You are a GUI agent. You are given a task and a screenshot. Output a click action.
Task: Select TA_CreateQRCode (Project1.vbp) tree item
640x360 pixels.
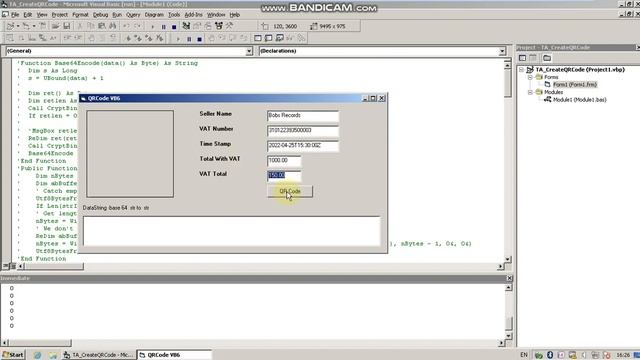point(580,70)
